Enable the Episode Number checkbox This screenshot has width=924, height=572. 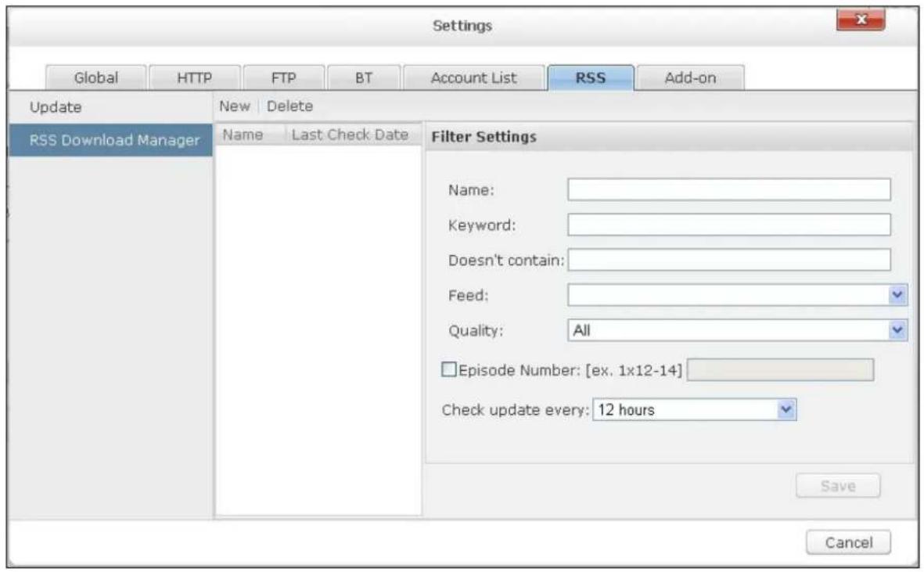pos(449,369)
